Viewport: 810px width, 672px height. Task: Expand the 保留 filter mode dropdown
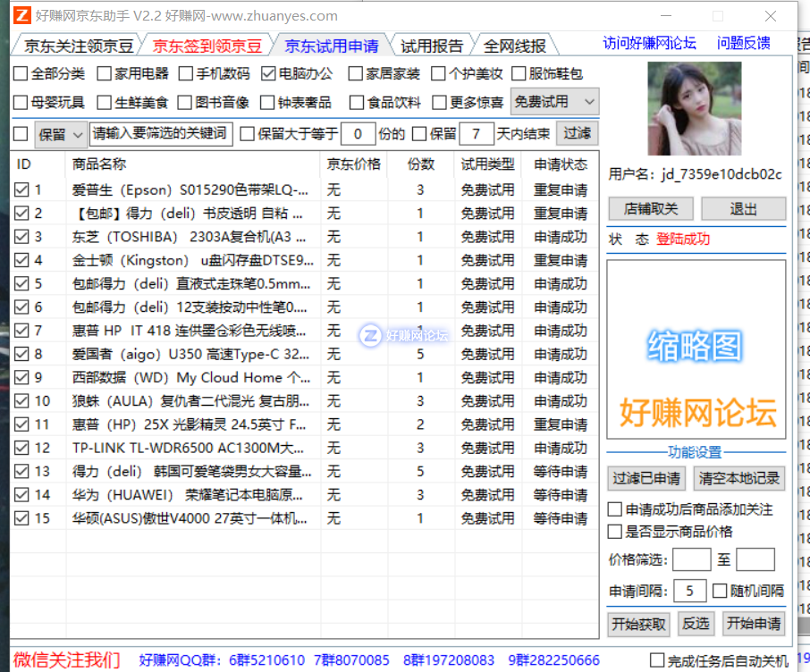tap(61, 135)
